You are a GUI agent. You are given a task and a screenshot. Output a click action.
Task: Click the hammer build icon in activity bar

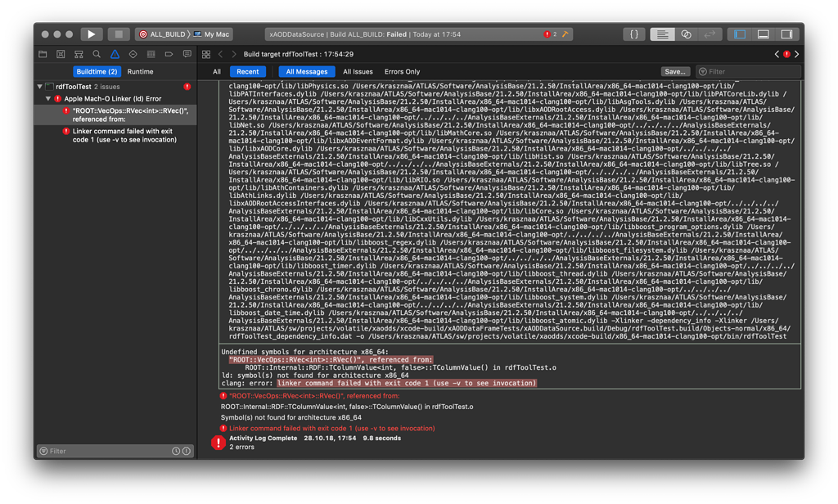(565, 34)
